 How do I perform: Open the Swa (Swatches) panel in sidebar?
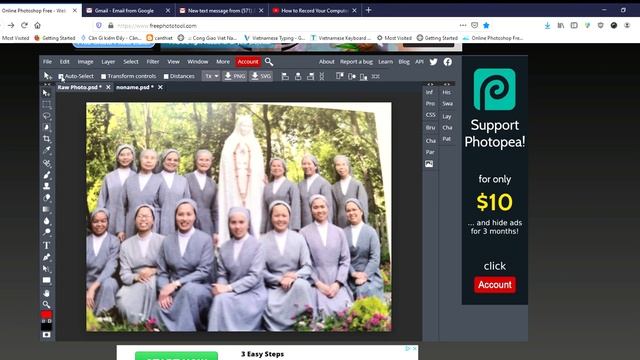pyautogui.click(x=448, y=104)
